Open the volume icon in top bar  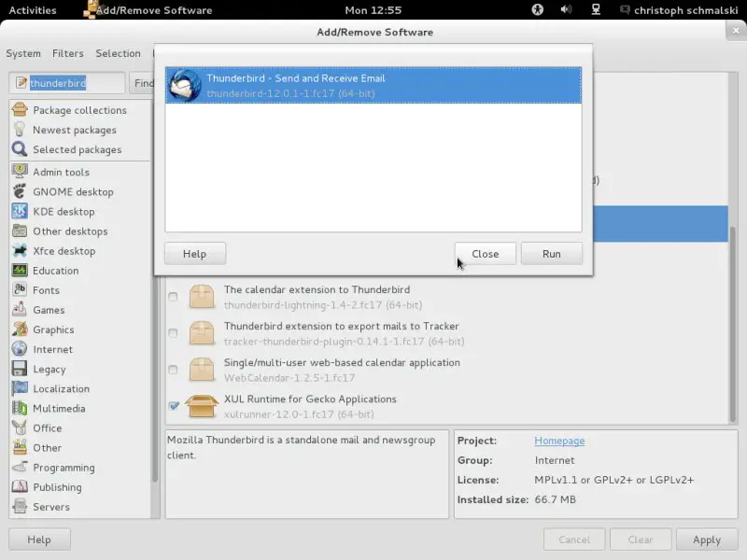(566, 9)
